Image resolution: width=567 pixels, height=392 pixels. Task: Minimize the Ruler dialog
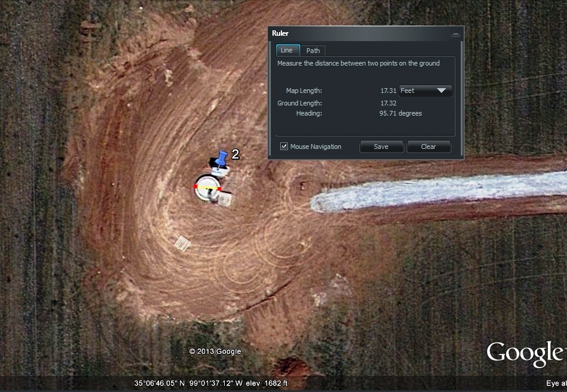tap(456, 34)
